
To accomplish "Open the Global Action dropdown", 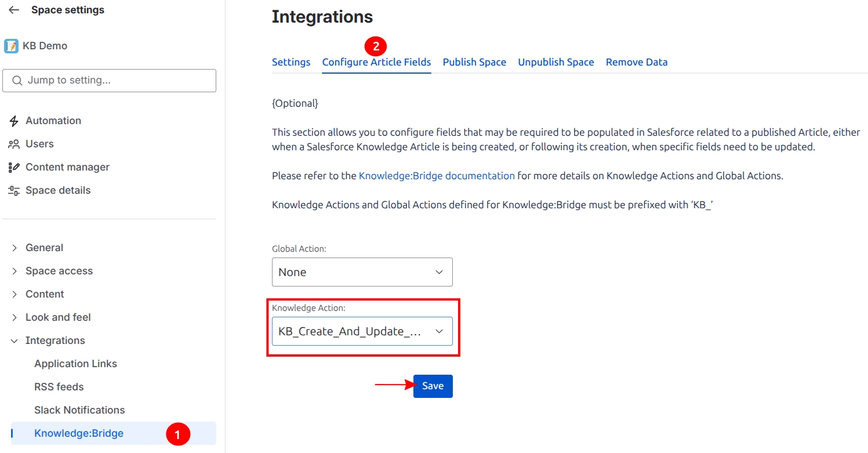I will pos(362,272).
